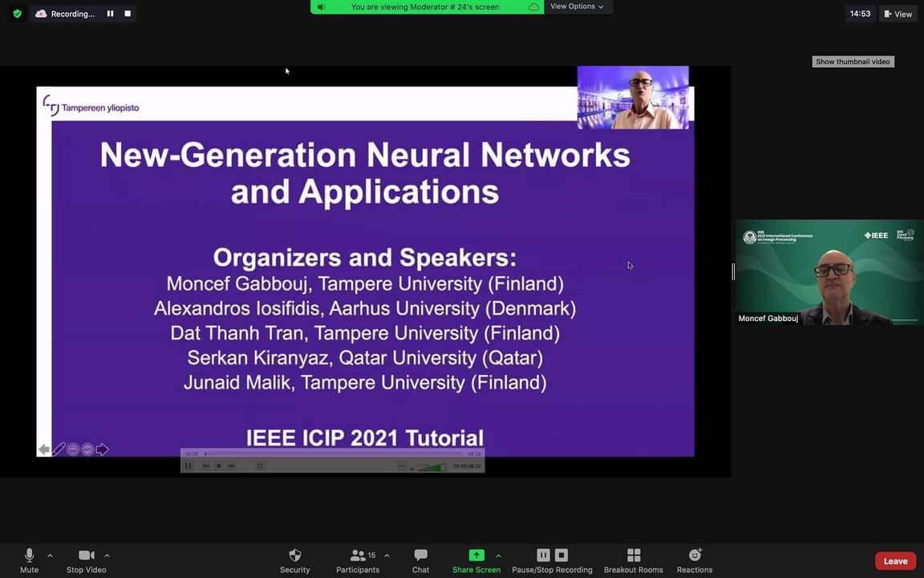Image resolution: width=924 pixels, height=578 pixels.
Task: Stop the cloud recording at top left
Action: tap(128, 14)
